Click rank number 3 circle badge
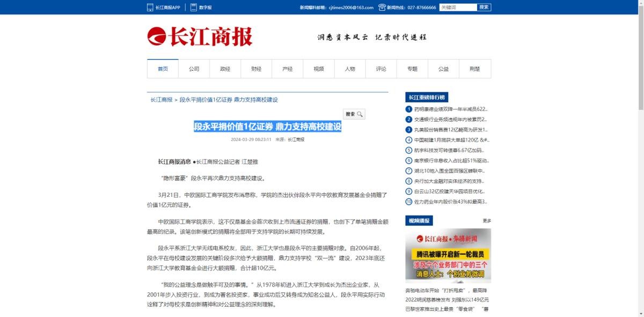The width and height of the screenshot is (644, 317). [x=409, y=130]
